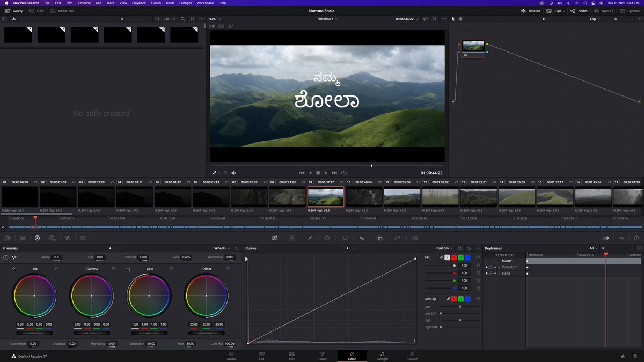This screenshot has height=362, width=644.
Task: Toggle the Y luminance channel in Edit
Action: pos(448,257)
